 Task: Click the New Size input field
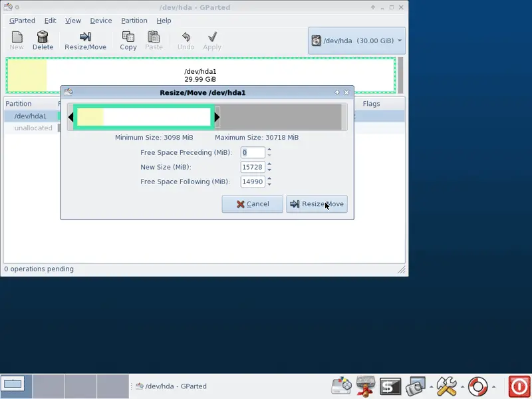point(253,167)
